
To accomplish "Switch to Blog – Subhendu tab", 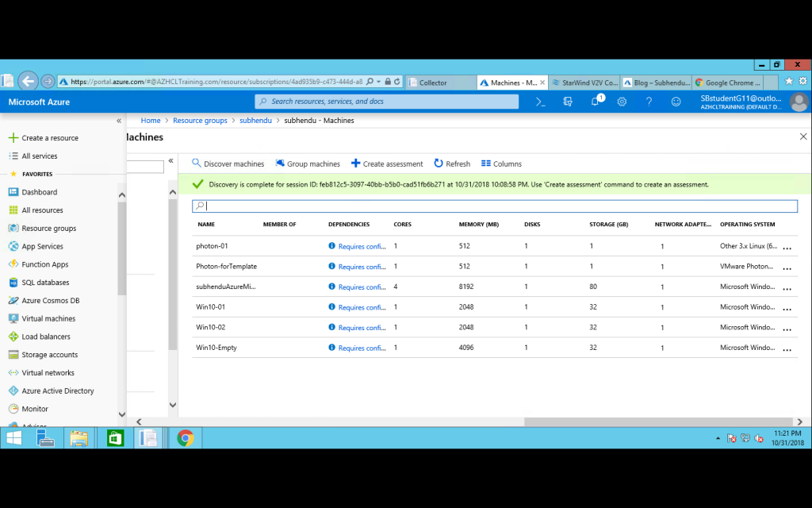I will [x=656, y=83].
